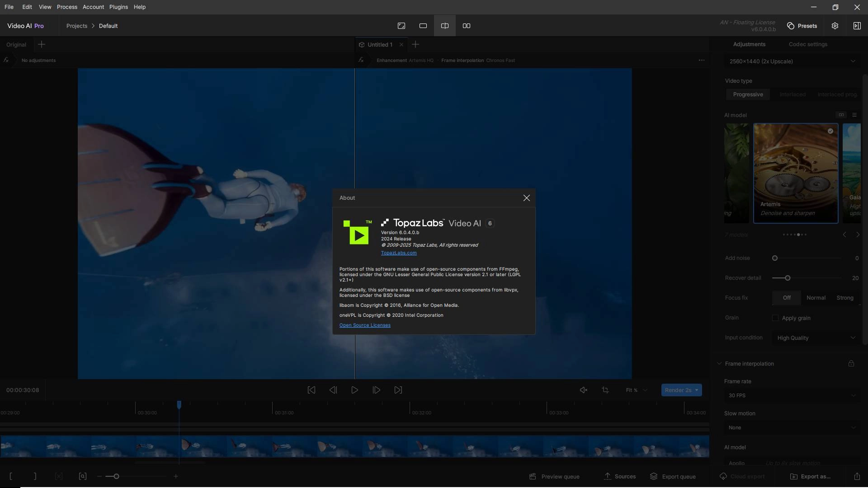This screenshot has width=868, height=488.
Task: Set Focus fix to Normal
Action: coord(816,298)
